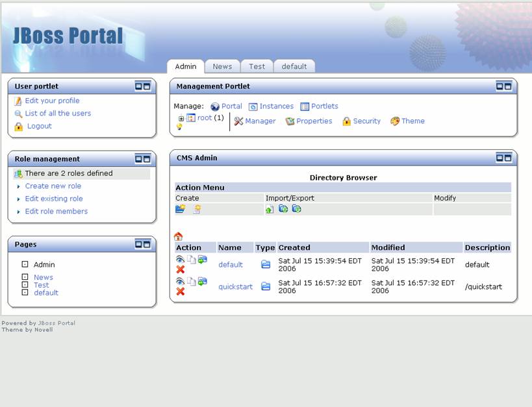Viewport: 532px width, 407px height.
Task: Click the root node page icon
Action: (x=191, y=117)
